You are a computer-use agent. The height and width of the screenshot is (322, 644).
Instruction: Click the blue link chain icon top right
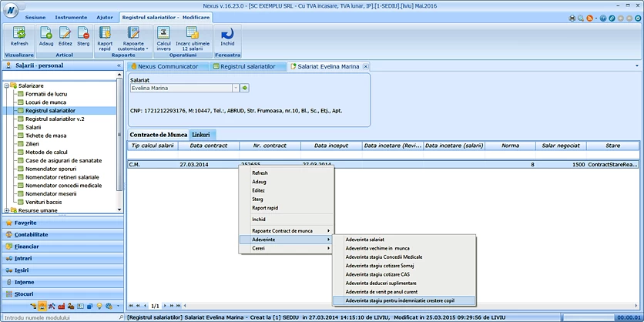click(x=612, y=18)
